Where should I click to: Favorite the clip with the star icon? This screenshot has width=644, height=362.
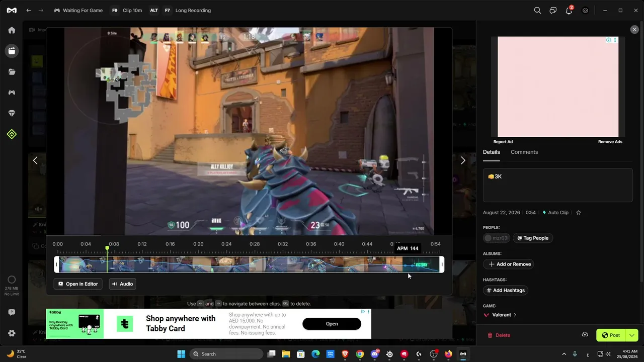click(x=579, y=213)
